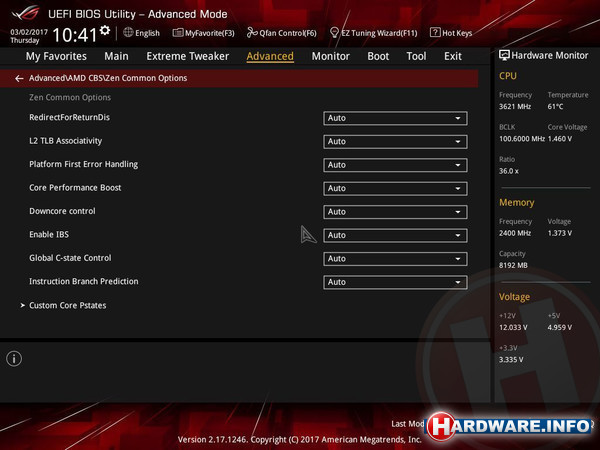600x450 pixels.
Task: Click the CPU frequency 3621 MHz value
Action: tap(515, 106)
